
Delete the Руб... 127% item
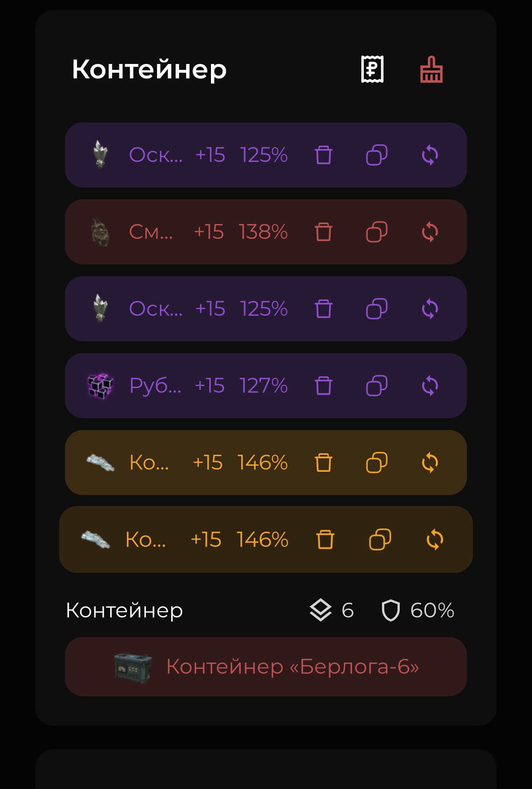323,386
